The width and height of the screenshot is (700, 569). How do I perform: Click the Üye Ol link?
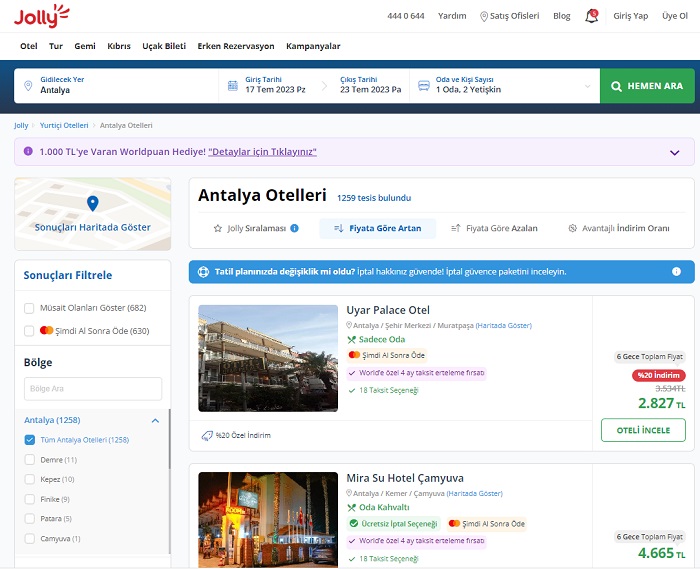click(x=675, y=16)
